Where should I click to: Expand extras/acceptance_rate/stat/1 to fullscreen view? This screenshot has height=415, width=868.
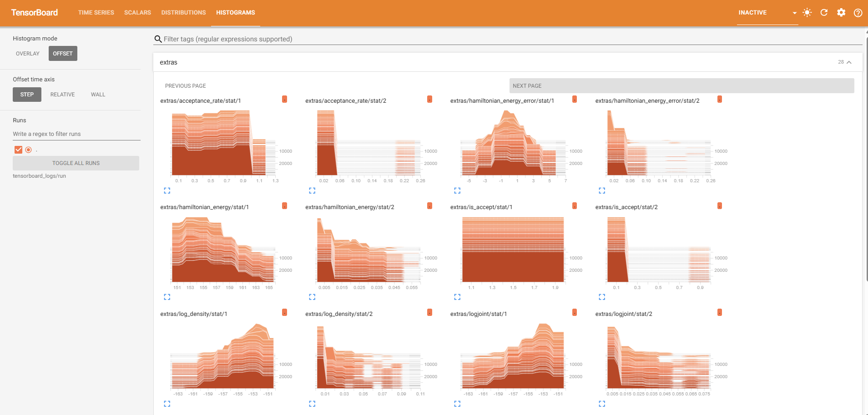[167, 190]
